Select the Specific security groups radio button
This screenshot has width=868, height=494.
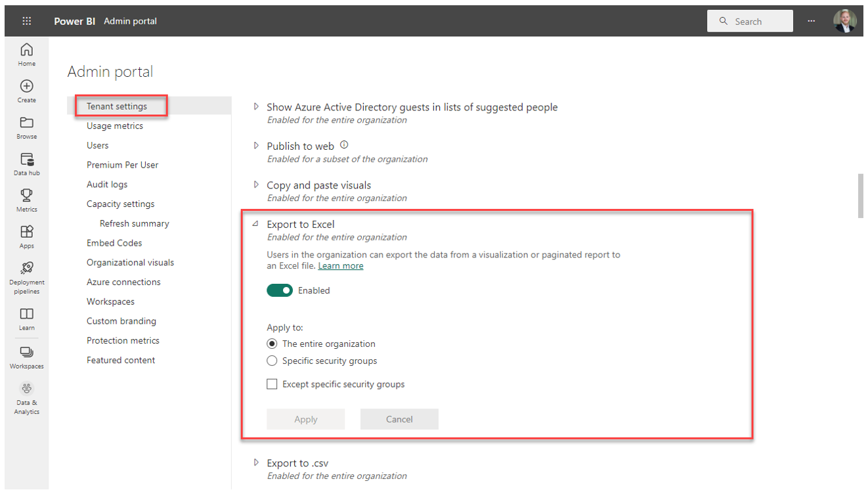pos(272,361)
